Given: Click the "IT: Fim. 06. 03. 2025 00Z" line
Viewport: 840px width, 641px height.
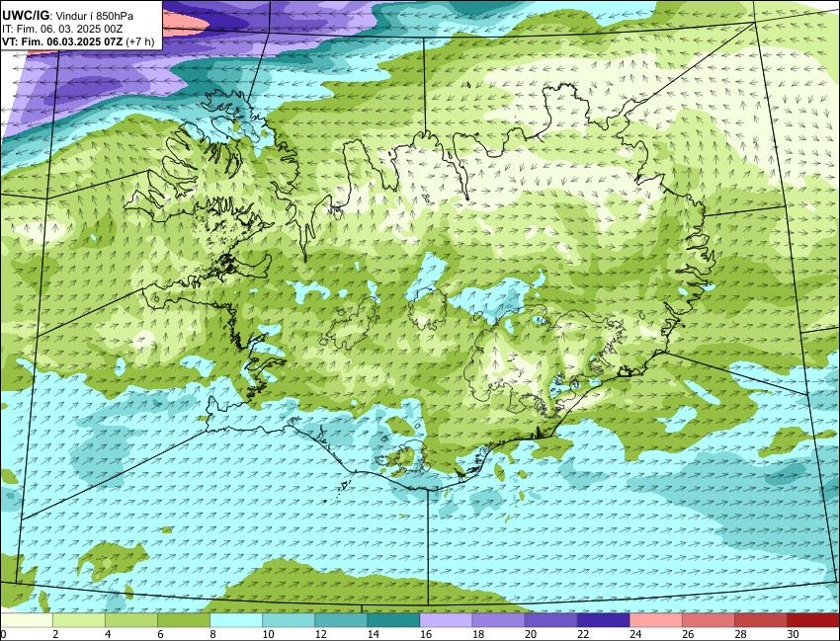Looking at the screenshot, I should click(62, 29).
